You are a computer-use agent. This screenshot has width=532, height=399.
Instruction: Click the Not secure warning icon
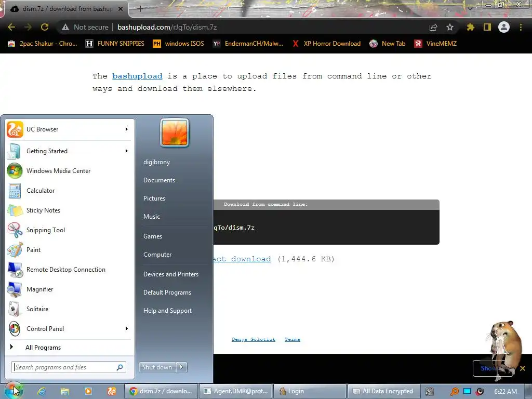tap(65, 27)
